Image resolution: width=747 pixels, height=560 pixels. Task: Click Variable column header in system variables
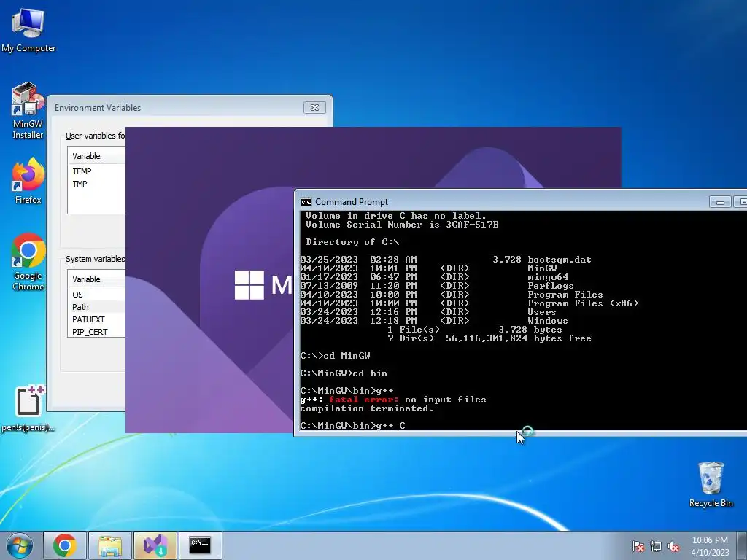tap(97, 279)
